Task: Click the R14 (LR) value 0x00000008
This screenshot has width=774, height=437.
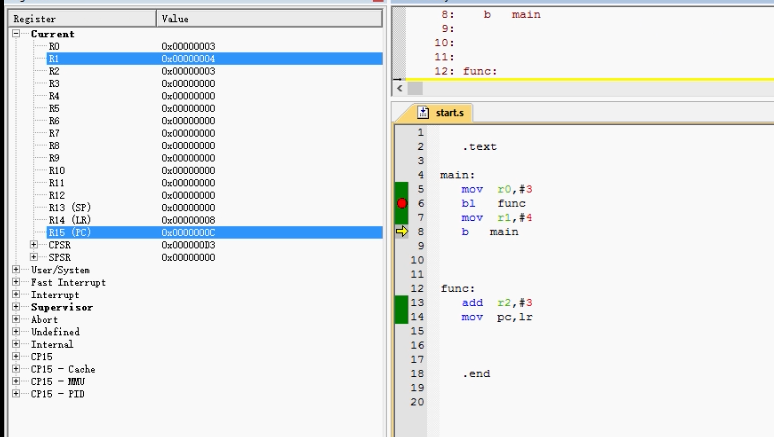Action: click(188, 220)
